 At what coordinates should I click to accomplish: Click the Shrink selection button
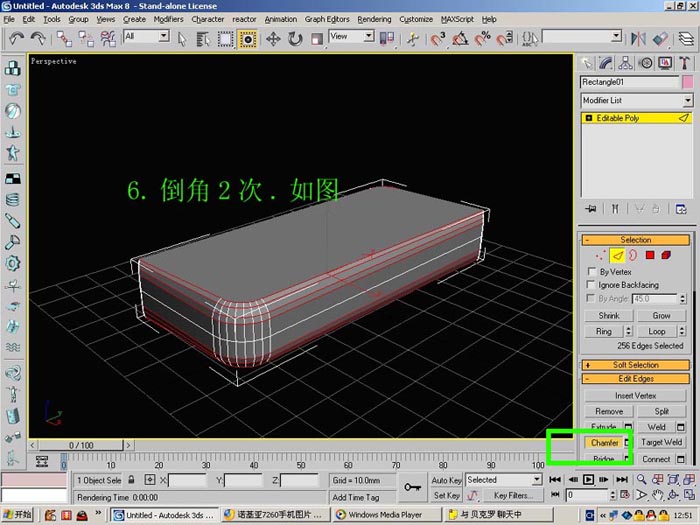[608, 316]
